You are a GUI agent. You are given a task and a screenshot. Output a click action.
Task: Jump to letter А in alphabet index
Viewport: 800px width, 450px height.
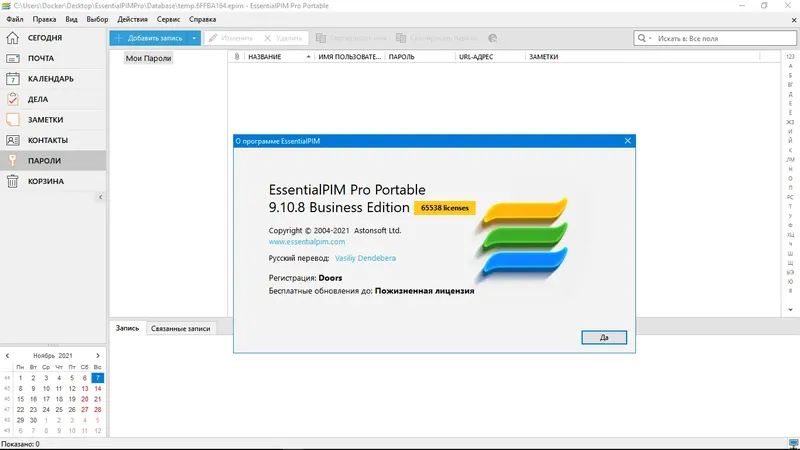[790, 66]
